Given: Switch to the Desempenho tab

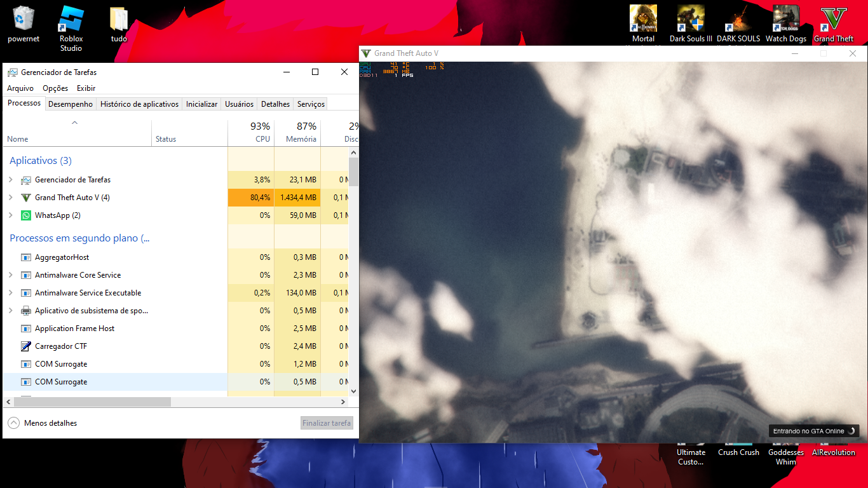Looking at the screenshot, I should point(71,104).
